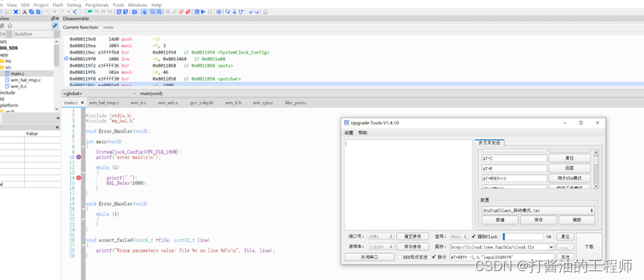Viewport: 644px width, 280px height.
Task: Open the firmware URL dropdown arrow
Action: pyautogui.click(x=551, y=247)
